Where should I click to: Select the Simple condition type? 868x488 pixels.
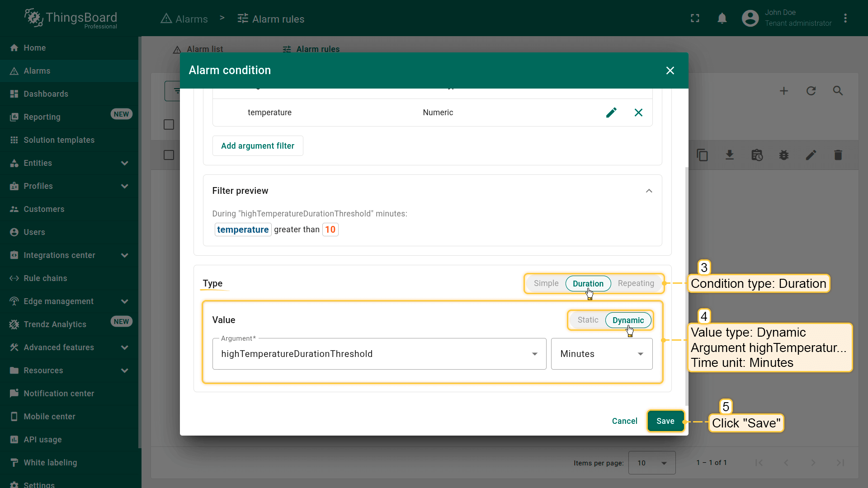point(546,283)
